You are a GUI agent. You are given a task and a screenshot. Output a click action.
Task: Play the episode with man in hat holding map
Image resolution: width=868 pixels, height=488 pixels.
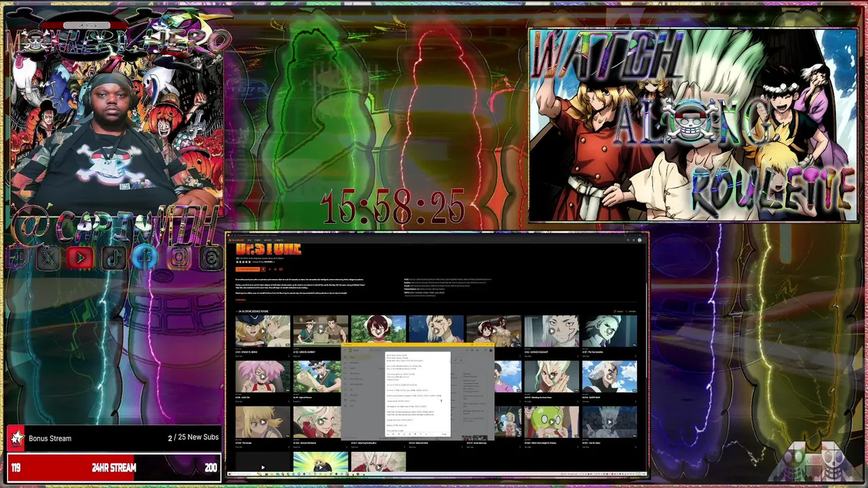(317, 377)
